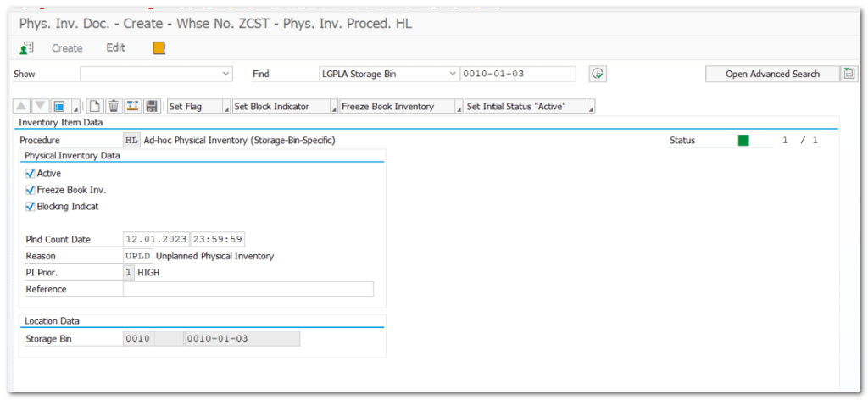Click the floppy disk save icon
The width and height of the screenshot is (868, 400).
152,106
